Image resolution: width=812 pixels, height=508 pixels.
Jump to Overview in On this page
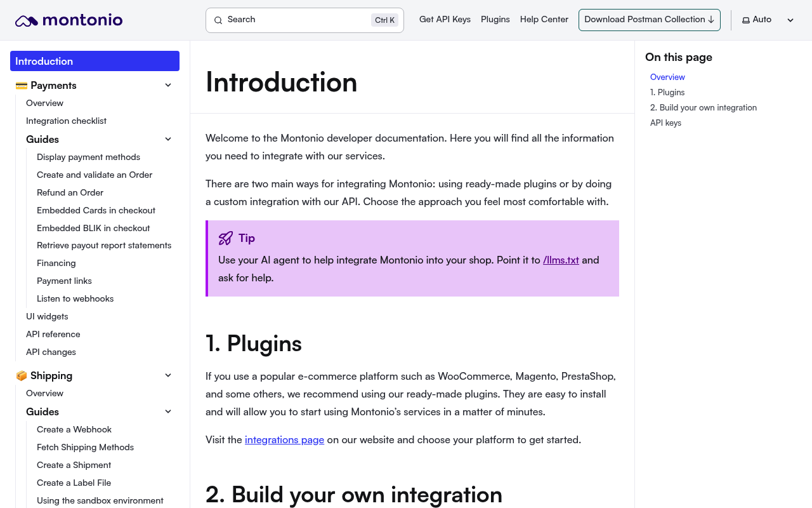pos(667,77)
